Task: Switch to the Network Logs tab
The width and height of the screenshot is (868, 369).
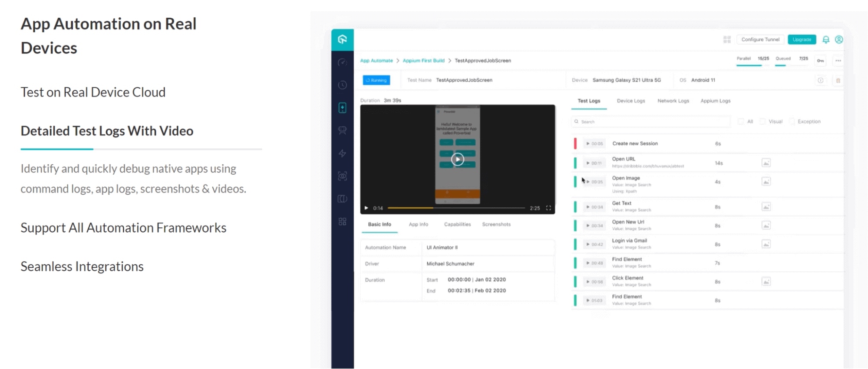Action: pos(673,101)
